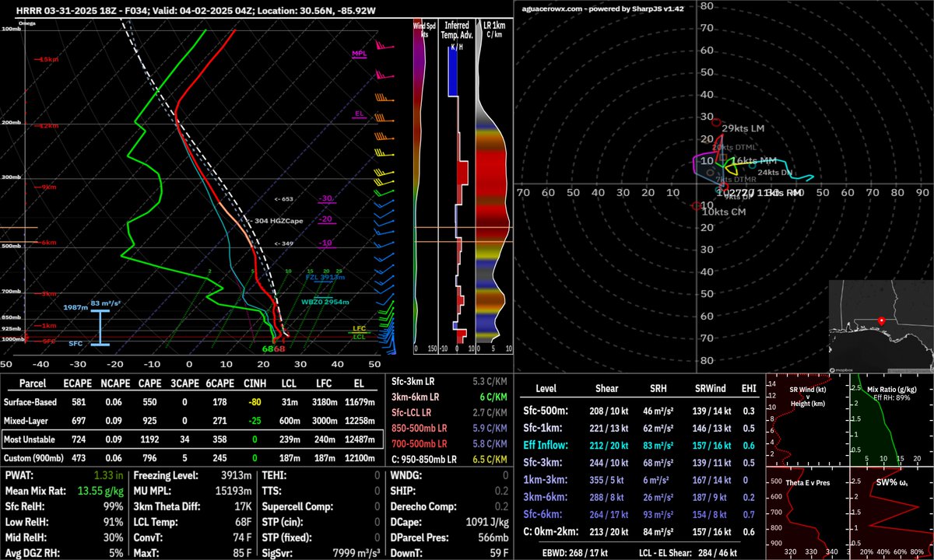Click the 24kts DN hodograph label
Viewport: 934px width, 560px height.
pos(775,173)
